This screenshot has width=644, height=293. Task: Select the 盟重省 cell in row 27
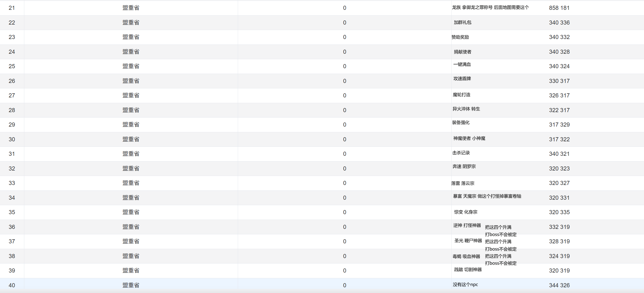(131, 95)
